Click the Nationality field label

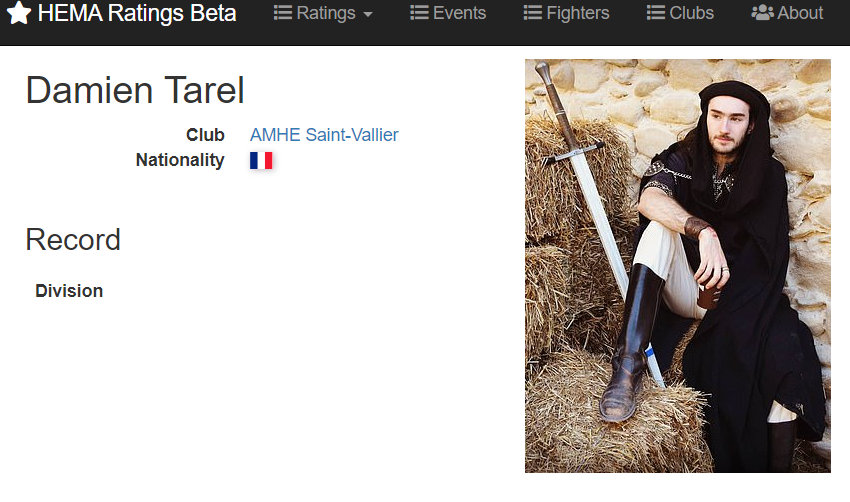[180, 160]
